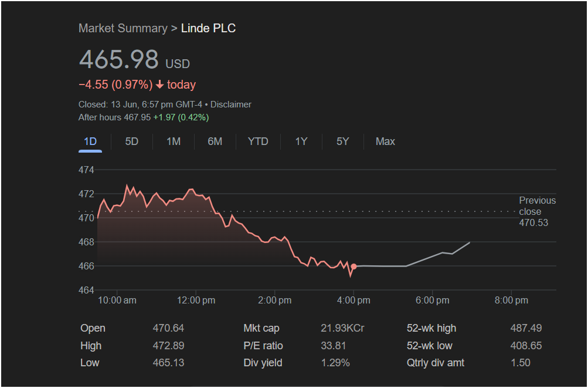View the 5Y chart range
The image size is (588, 388).
pos(343,141)
